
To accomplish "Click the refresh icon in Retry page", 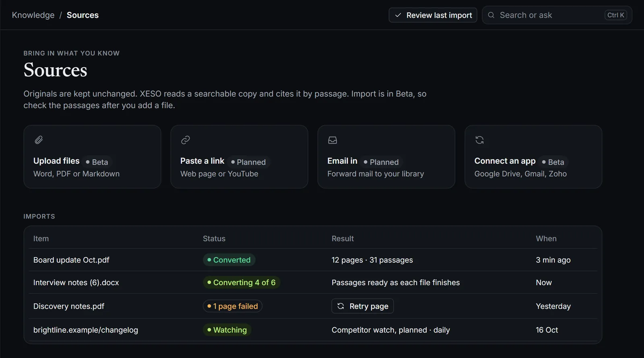I will (341, 306).
